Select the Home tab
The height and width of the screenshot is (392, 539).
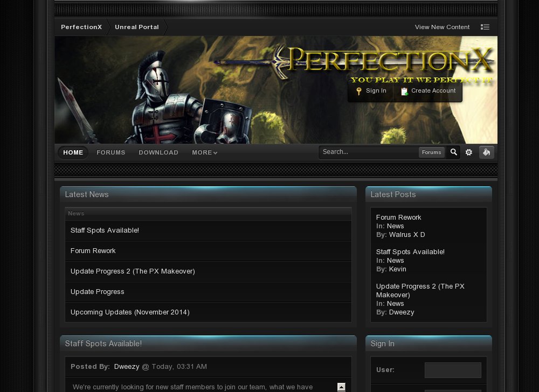coord(73,152)
